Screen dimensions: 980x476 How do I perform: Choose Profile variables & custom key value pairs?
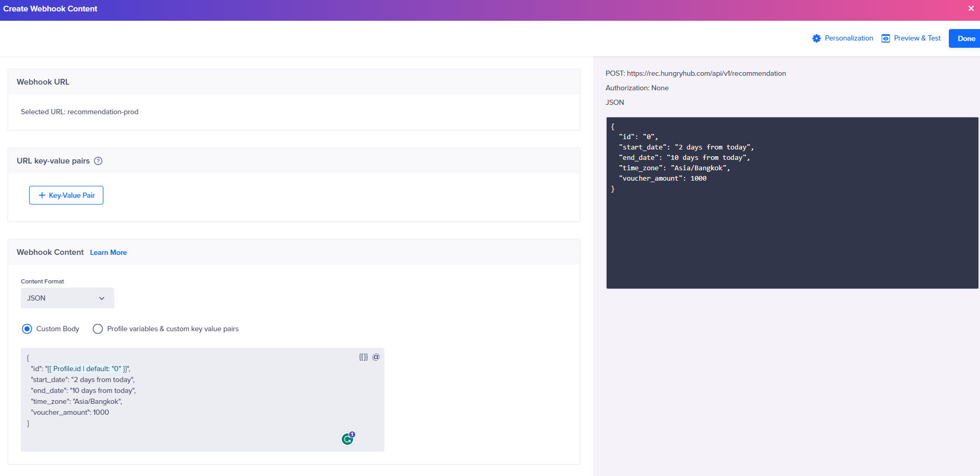pyautogui.click(x=98, y=329)
